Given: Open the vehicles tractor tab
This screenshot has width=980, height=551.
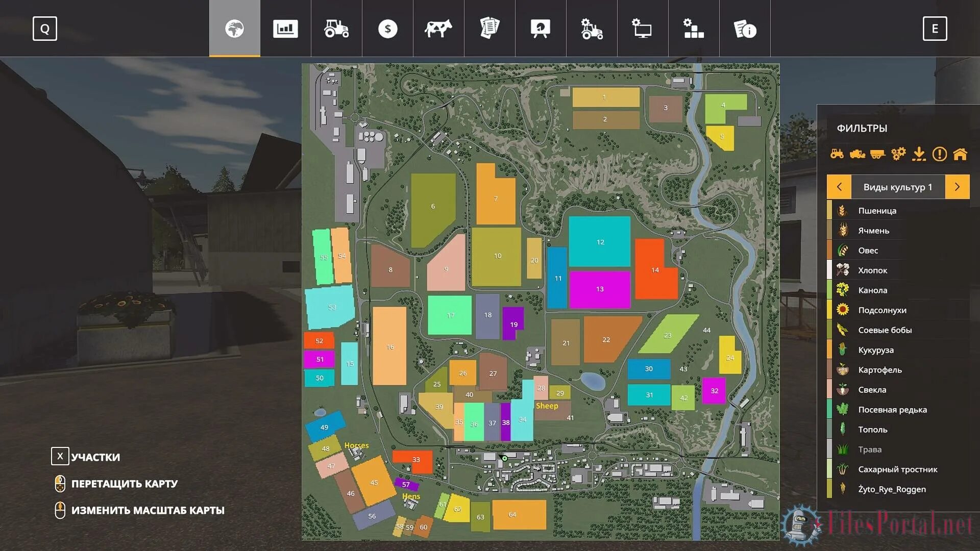Looking at the screenshot, I should click(x=336, y=29).
